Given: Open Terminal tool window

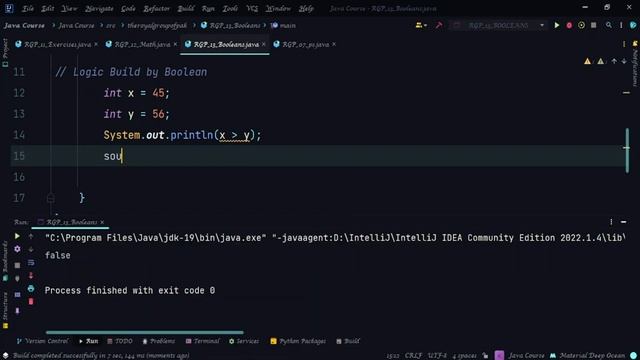Looking at the screenshot, I should tap(202, 341).
